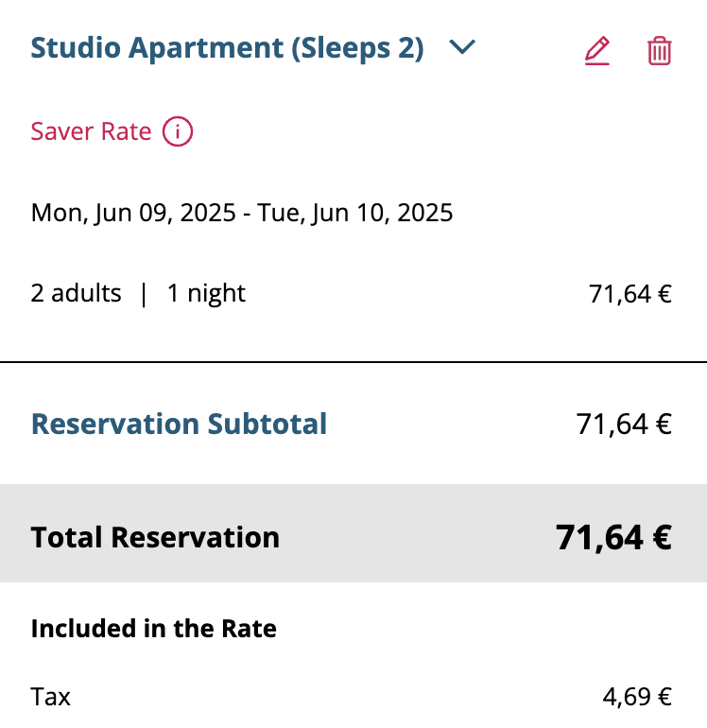Click the Mon, Jun 09 - Tue, Jun 10 date range
The height and width of the screenshot is (728, 707).
[x=241, y=213]
